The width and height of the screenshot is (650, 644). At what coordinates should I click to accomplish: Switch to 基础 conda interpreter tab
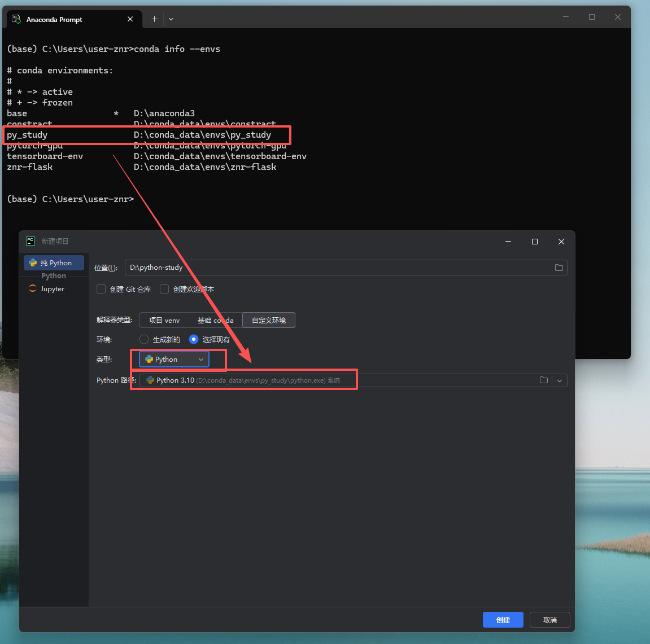coord(215,320)
